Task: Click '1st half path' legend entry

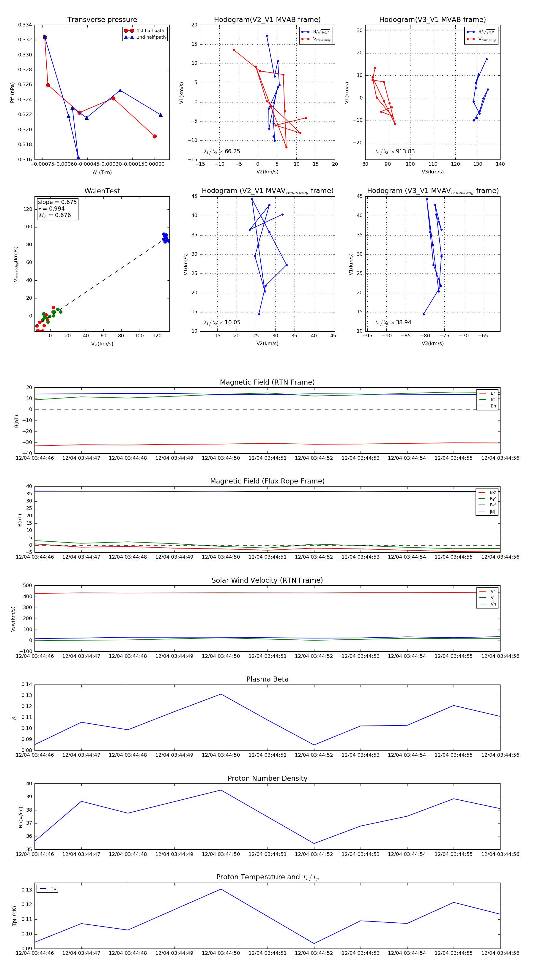Action: tap(145, 31)
